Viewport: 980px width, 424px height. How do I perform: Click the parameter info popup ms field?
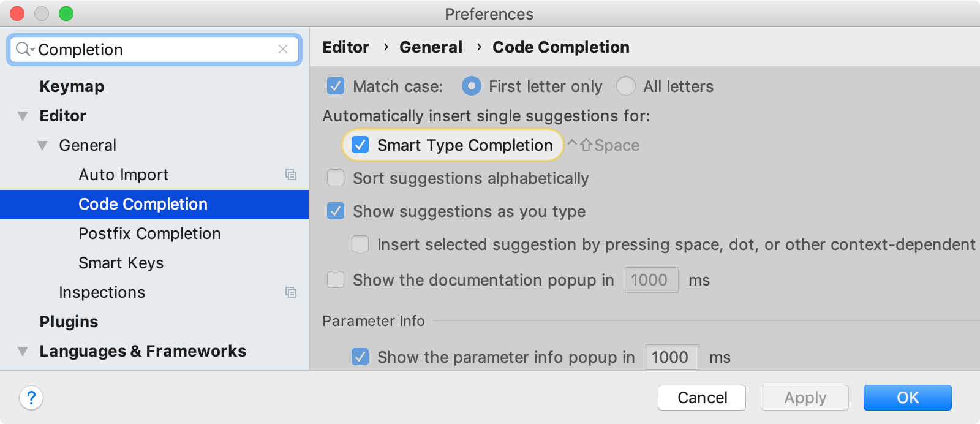[671, 357]
